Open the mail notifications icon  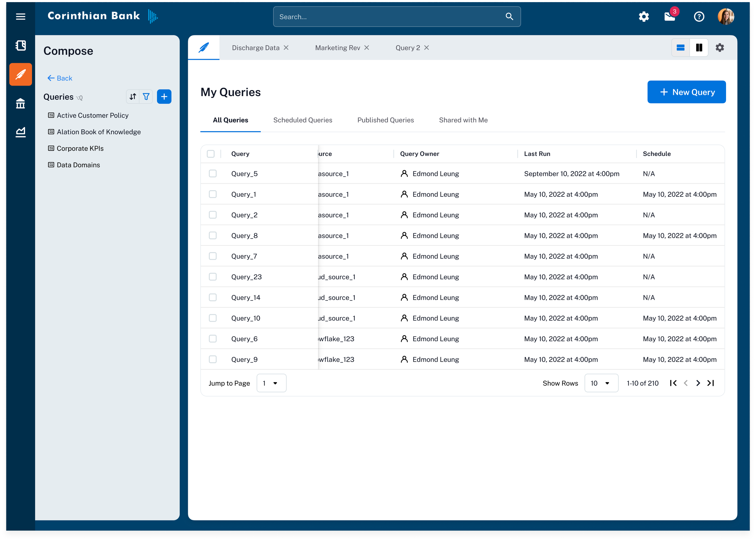click(670, 16)
